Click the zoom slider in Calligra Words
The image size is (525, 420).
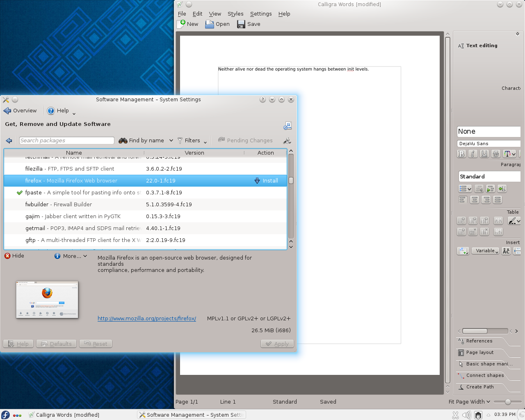[508, 402]
